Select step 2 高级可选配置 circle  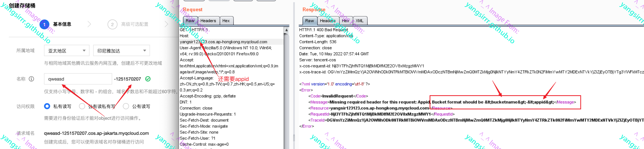point(112,24)
